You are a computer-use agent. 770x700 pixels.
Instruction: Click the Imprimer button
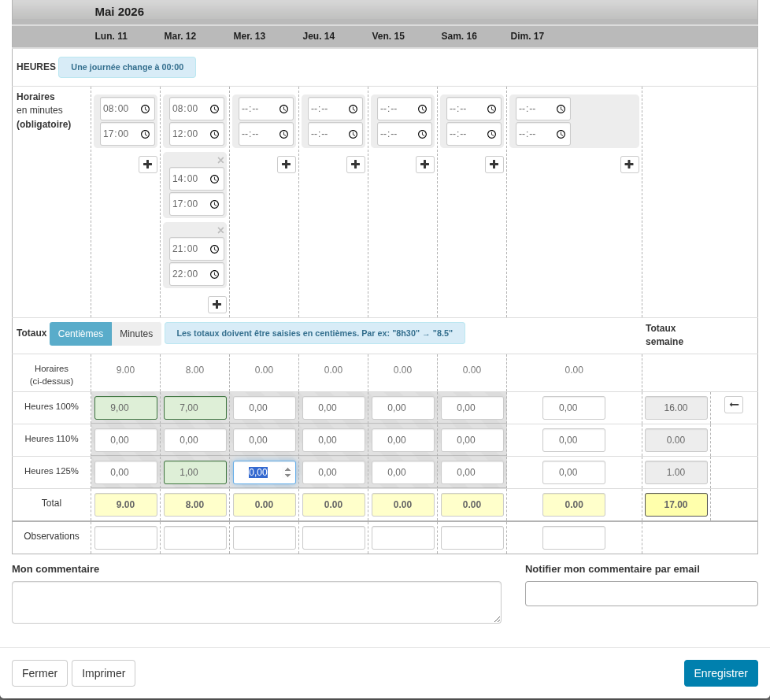(104, 673)
